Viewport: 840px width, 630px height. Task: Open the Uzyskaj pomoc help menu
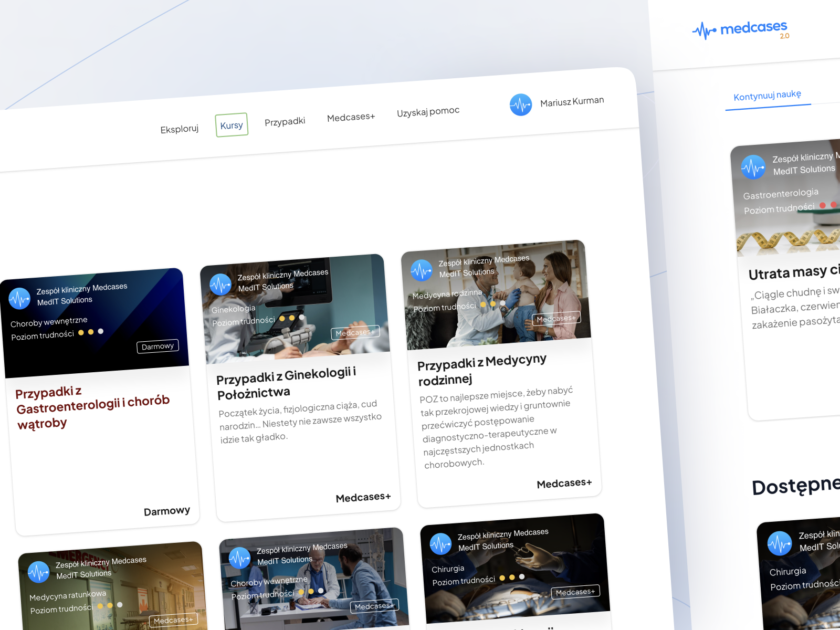(428, 111)
